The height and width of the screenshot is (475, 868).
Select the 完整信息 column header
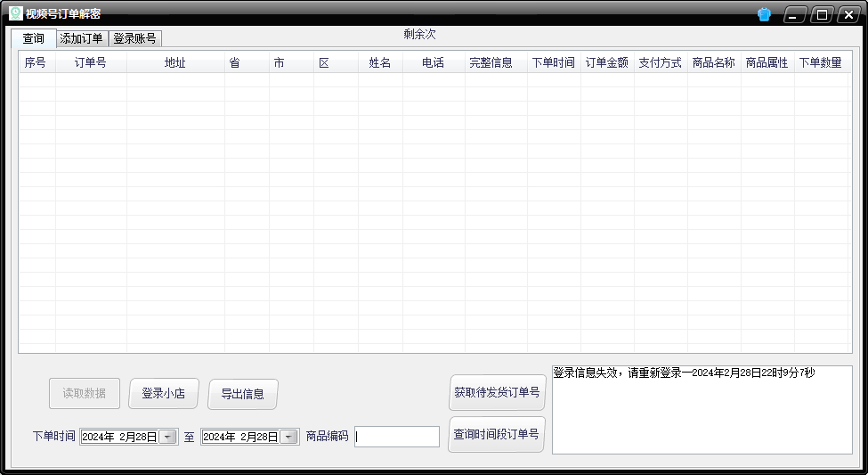click(x=491, y=62)
